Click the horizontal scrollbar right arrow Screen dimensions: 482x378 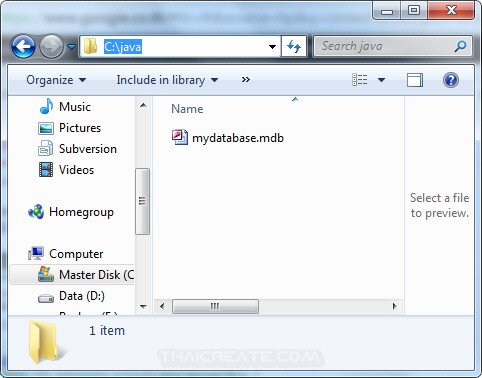(x=395, y=306)
